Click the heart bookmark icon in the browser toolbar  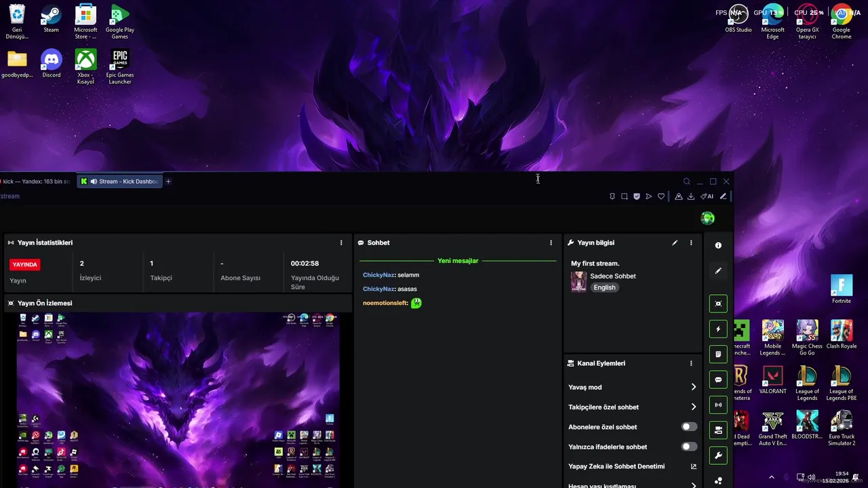[x=660, y=197]
